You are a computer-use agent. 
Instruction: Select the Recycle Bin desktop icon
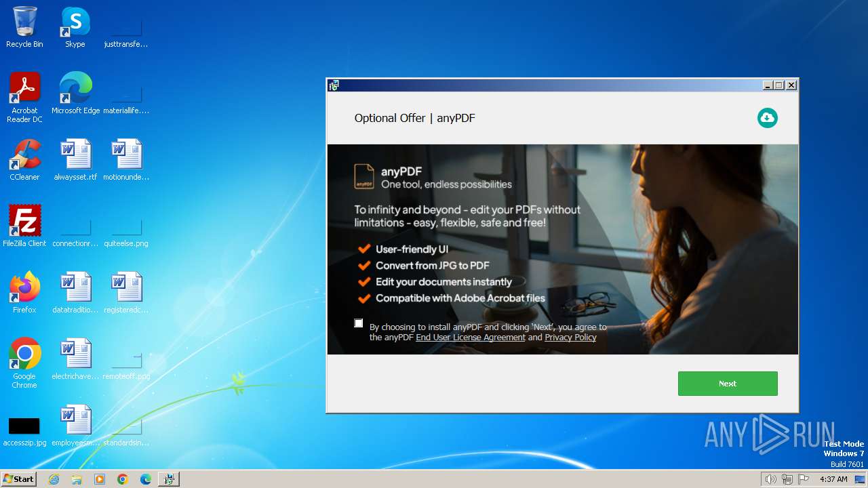24,27
